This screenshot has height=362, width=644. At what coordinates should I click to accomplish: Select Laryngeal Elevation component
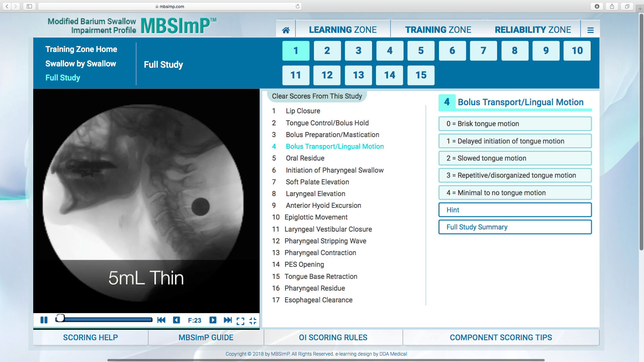pos(315,194)
